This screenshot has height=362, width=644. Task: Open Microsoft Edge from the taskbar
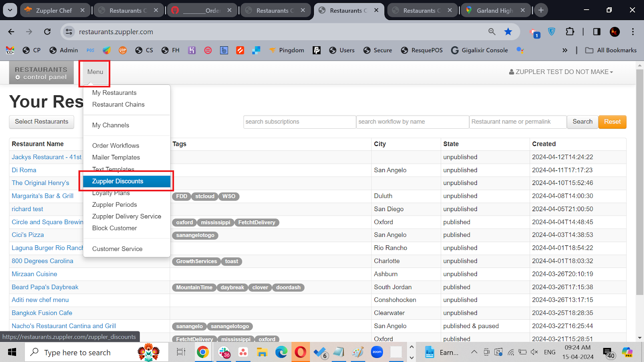click(x=281, y=352)
